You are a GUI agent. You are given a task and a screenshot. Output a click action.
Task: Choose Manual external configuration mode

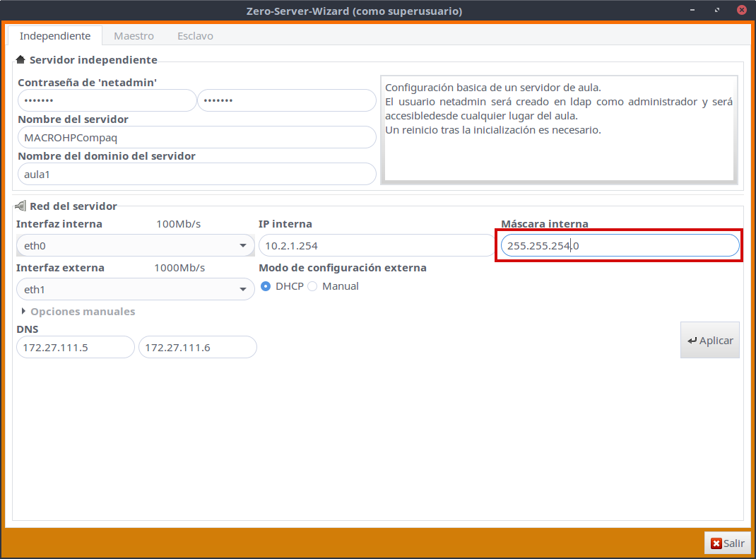[312, 286]
